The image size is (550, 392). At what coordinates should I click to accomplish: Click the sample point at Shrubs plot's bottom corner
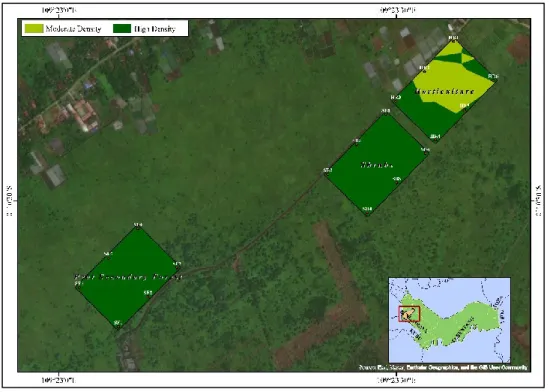367,213
